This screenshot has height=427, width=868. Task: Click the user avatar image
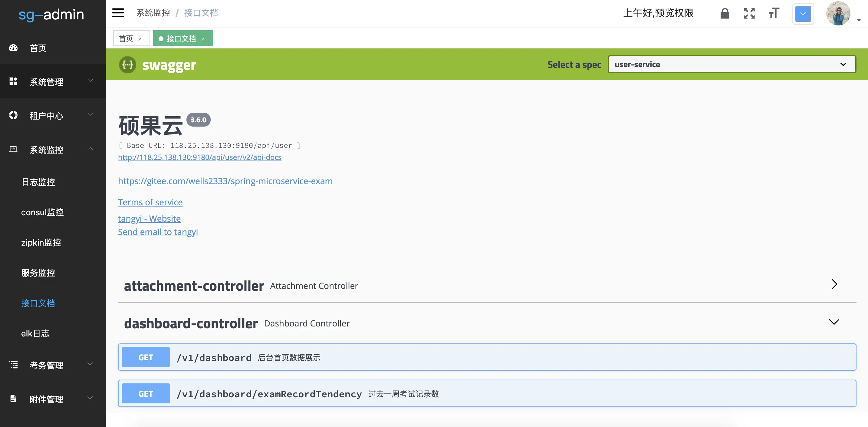pos(838,14)
